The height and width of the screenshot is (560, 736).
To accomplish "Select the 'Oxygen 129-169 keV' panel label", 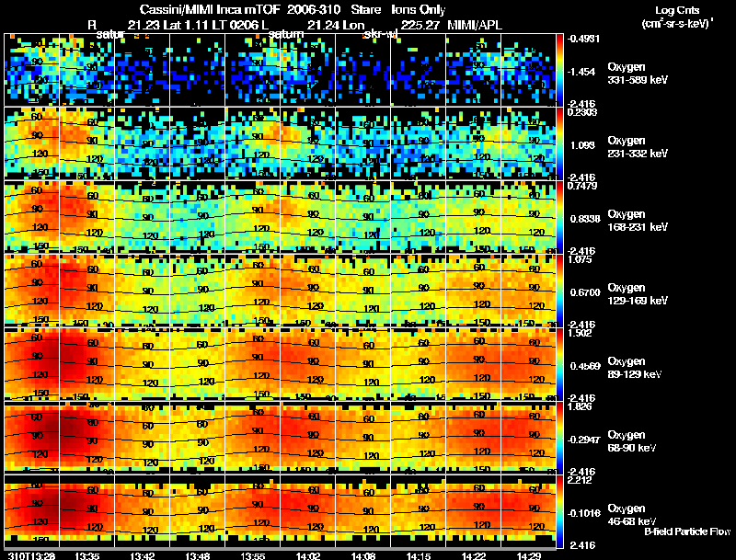I will coord(638,294).
